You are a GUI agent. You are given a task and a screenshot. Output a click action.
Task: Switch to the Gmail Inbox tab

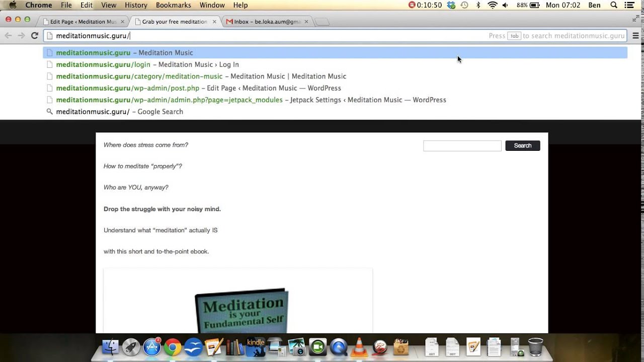pyautogui.click(x=268, y=22)
